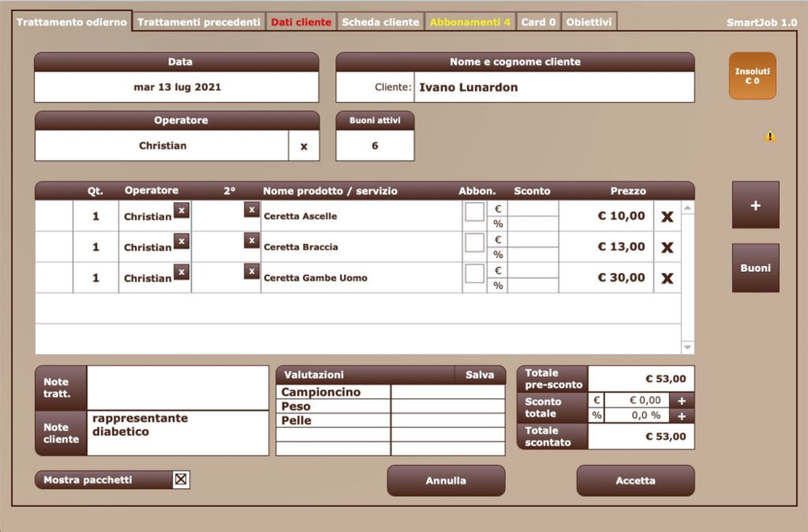Click the Insoluti € 0 badge
Screen dimensions: 808x532
[752, 76]
